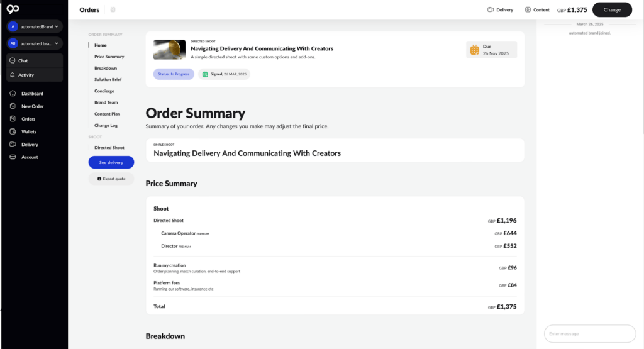
Task: Toggle the small square beside Orders title
Action: pyautogui.click(x=113, y=10)
